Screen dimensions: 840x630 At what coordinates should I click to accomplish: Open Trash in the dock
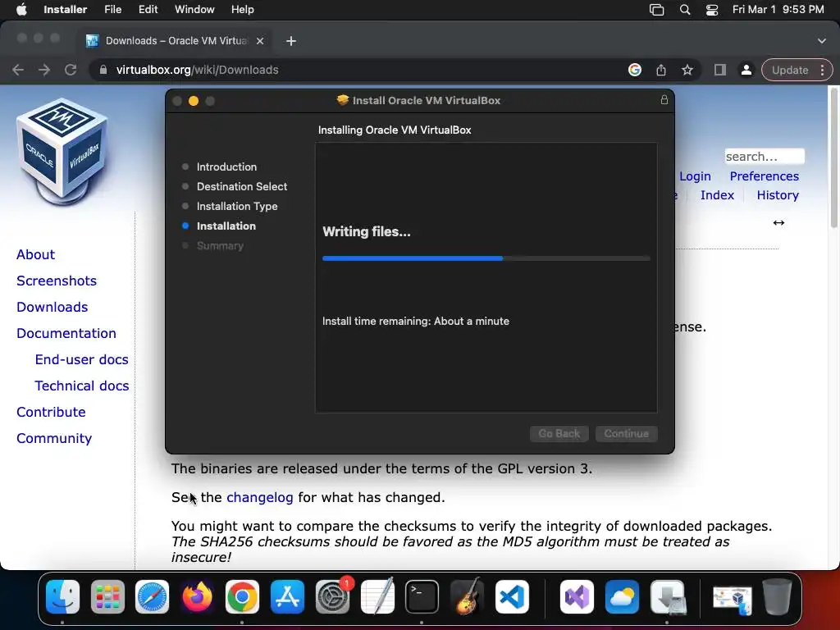click(x=777, y=596)
